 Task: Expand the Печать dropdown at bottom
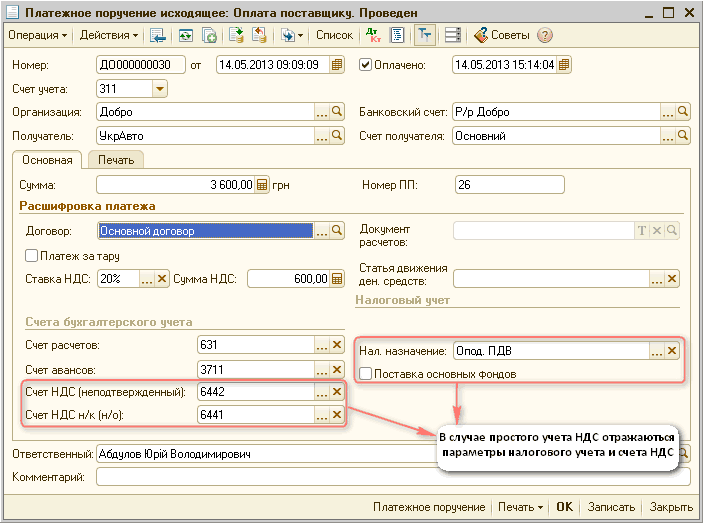(521, 507)
